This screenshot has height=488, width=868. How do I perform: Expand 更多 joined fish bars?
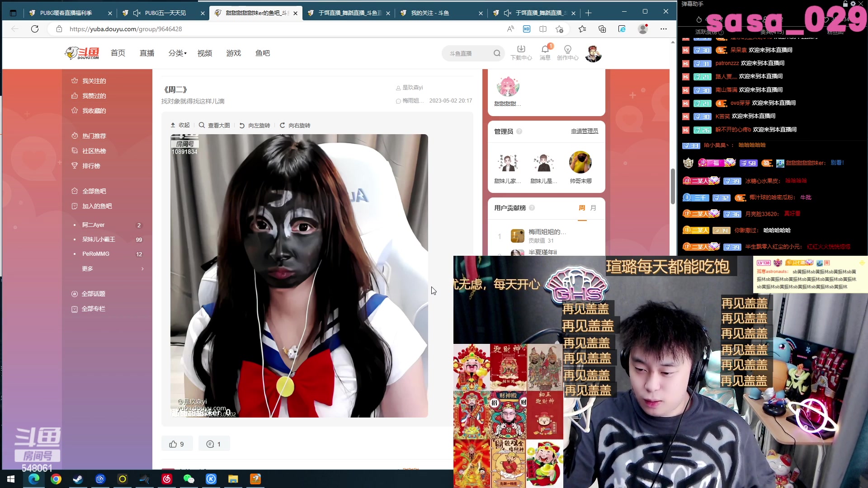click(x=113, y=268)
